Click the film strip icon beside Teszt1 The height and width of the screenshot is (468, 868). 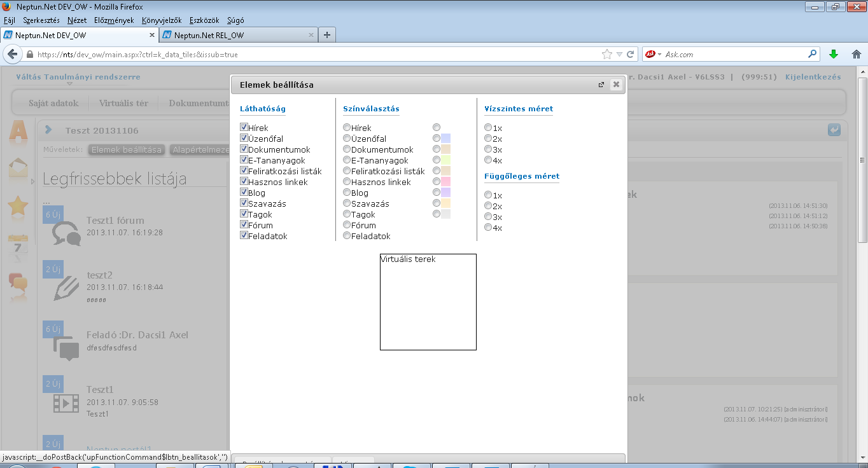click(66, 402)
